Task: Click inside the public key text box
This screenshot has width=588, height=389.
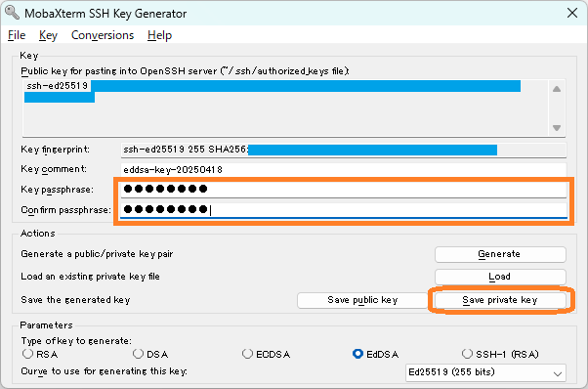Action: pyautogui.click(x=286, y=108)
